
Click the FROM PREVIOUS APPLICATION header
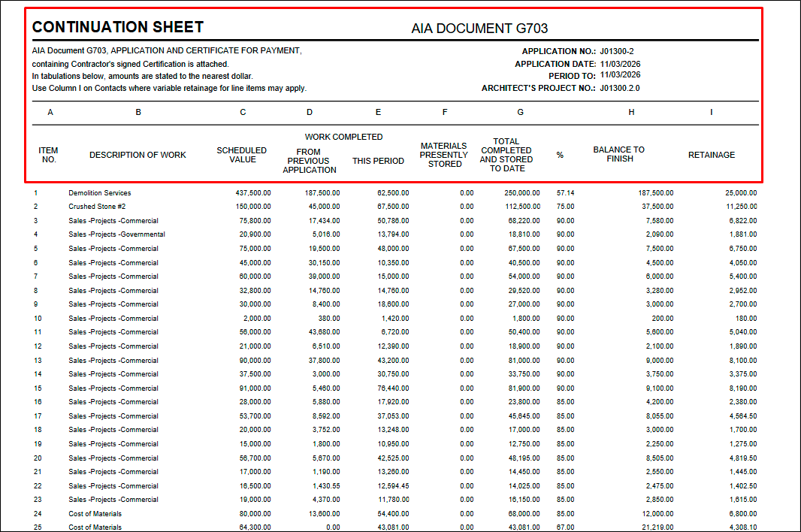click(x=309, y=161)
